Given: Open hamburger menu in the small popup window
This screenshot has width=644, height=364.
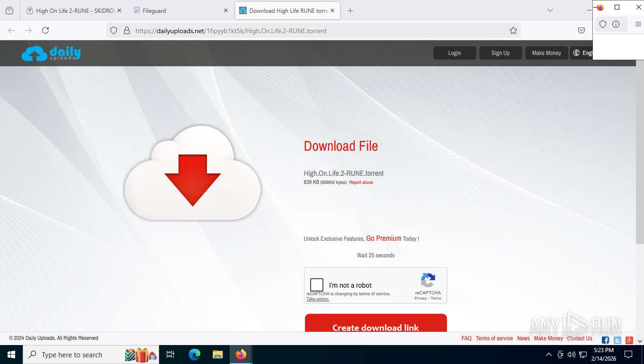Looking at the screenshot, I should (x=638, y=24).
